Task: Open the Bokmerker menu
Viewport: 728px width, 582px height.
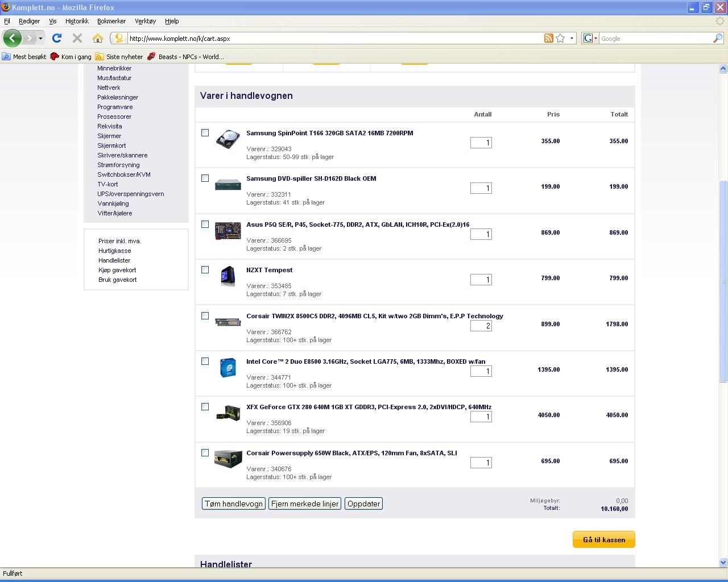Action: tap(111, 21)
